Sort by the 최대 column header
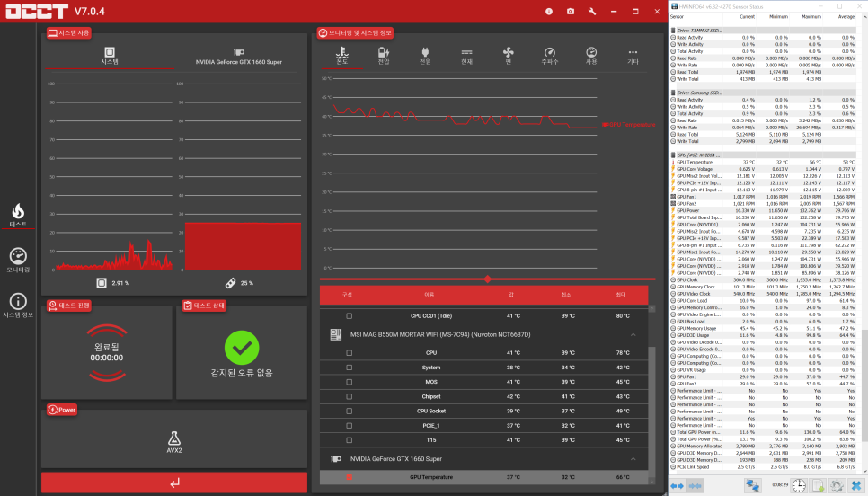Viewport: 868px width, 496px height. tap(621, 295)
